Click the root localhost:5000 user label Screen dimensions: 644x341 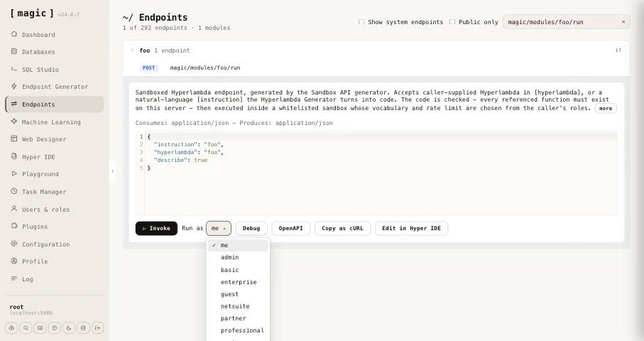pos(31,309)
